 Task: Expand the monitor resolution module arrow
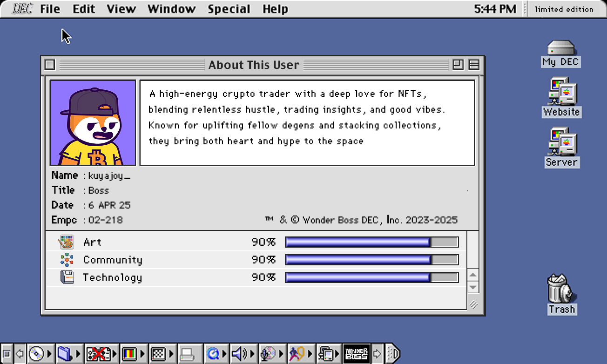click(x=171, y=354)
